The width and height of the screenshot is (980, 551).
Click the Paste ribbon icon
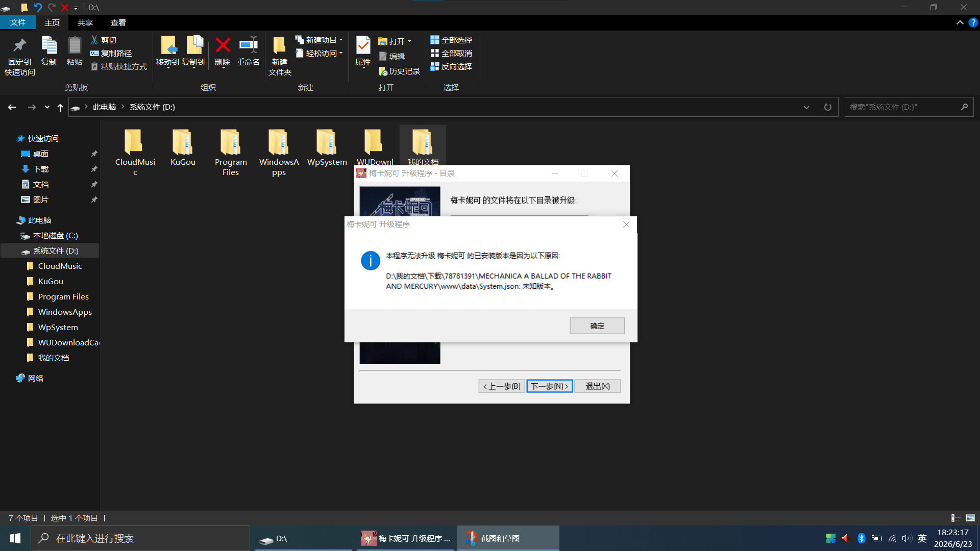point(75,51)
